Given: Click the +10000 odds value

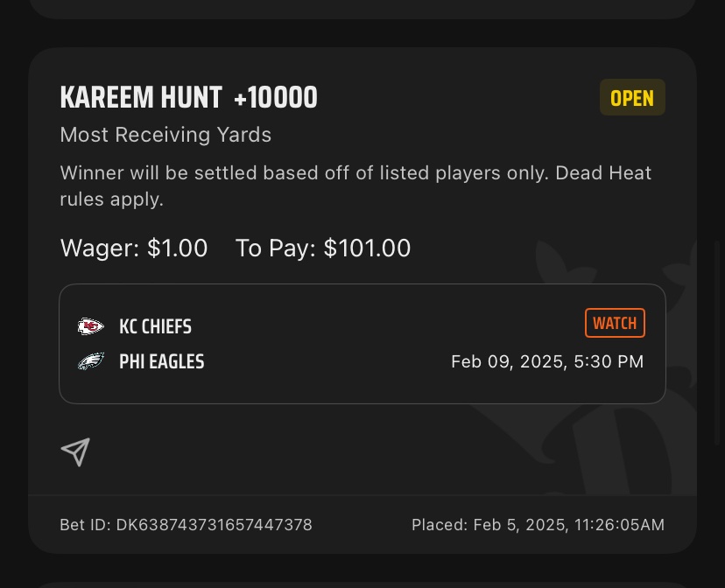Looking at the screenshot, I should [276, 97].
